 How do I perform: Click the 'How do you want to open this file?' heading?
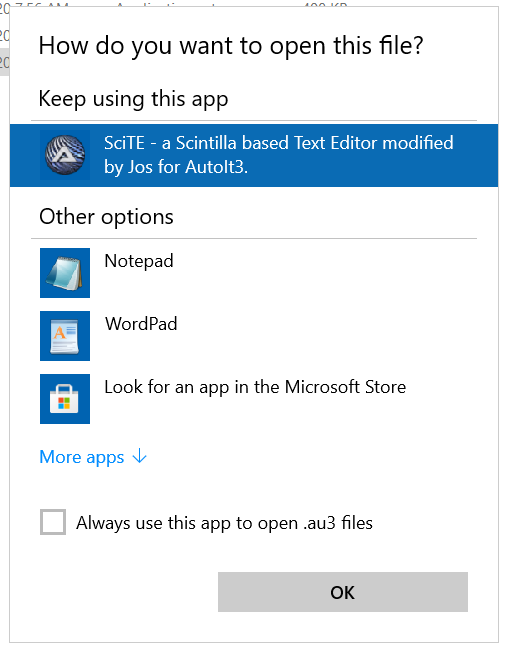(231, 46)
